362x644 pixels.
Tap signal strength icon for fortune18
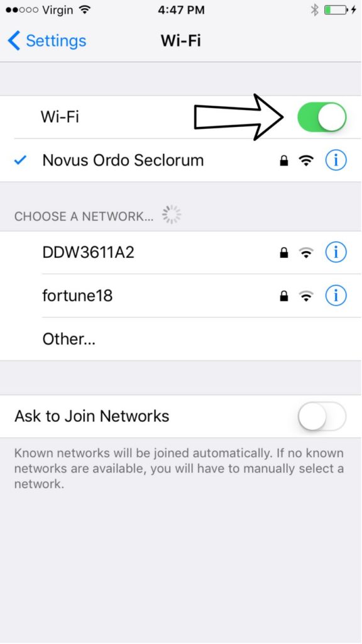306,296
